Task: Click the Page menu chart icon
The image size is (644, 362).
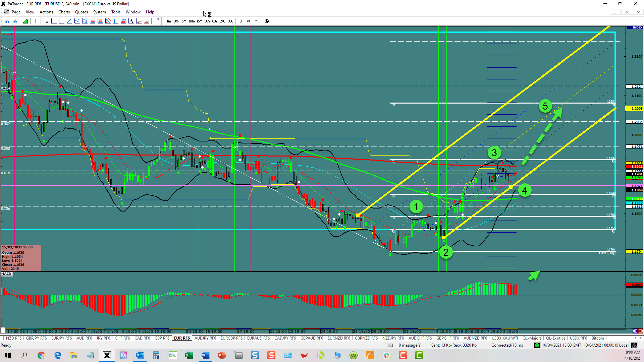Action: (x=6, y=12)
